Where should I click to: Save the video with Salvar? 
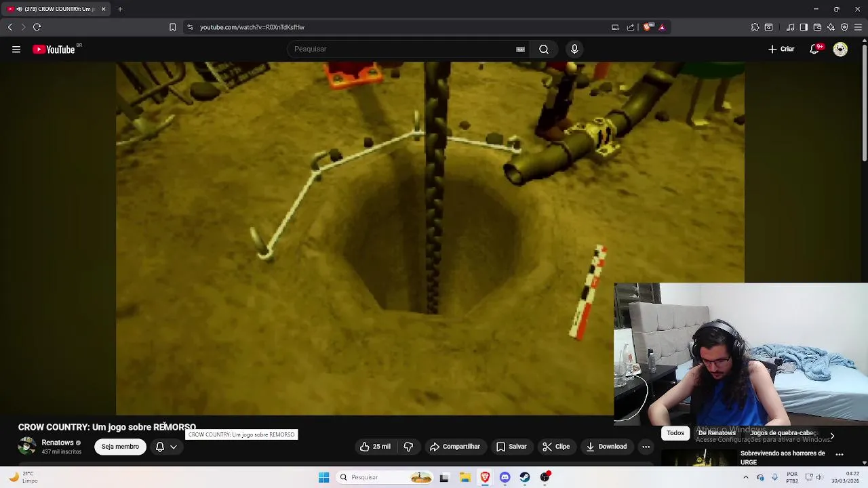click(511, 447)
